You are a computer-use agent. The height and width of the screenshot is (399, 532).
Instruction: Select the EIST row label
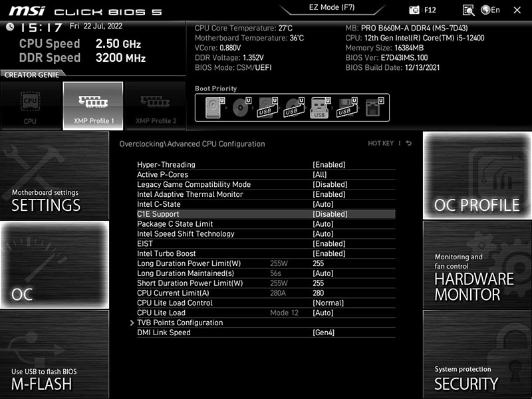(x=145, y=243)
